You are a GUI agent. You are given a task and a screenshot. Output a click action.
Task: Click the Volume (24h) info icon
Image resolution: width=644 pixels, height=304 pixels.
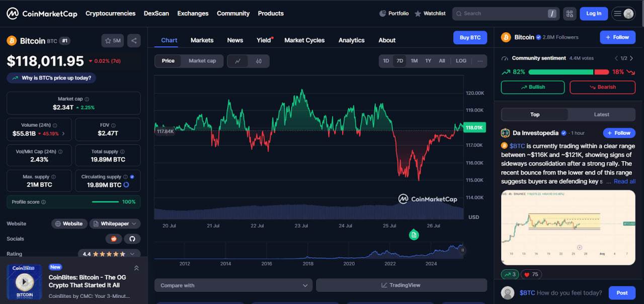point(55,125)
